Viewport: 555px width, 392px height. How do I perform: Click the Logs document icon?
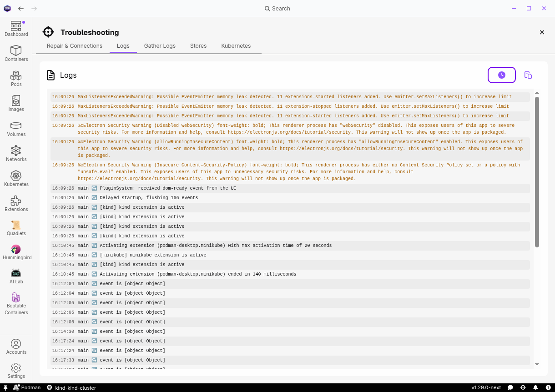[51, 75]
